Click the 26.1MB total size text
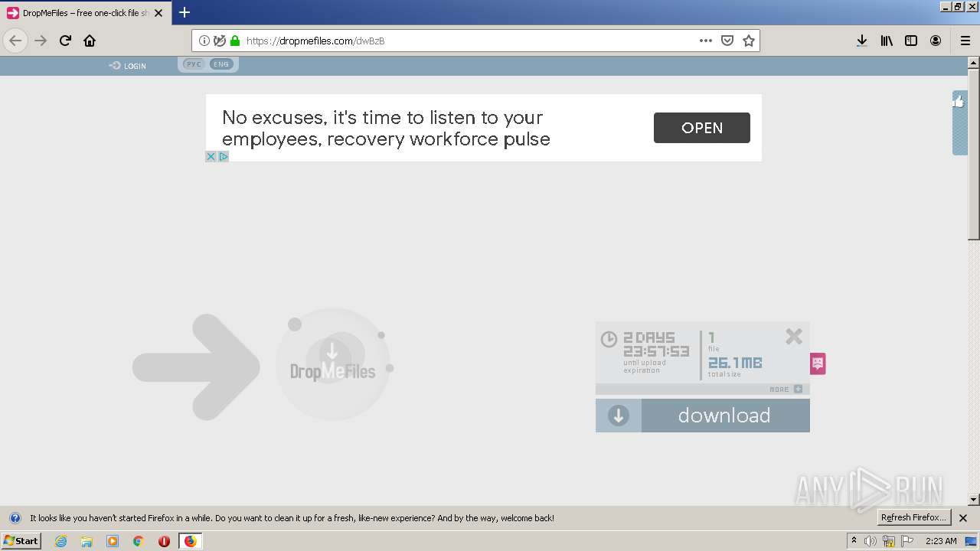The height and width of the screenshot is (551, 980). point(735,363)
